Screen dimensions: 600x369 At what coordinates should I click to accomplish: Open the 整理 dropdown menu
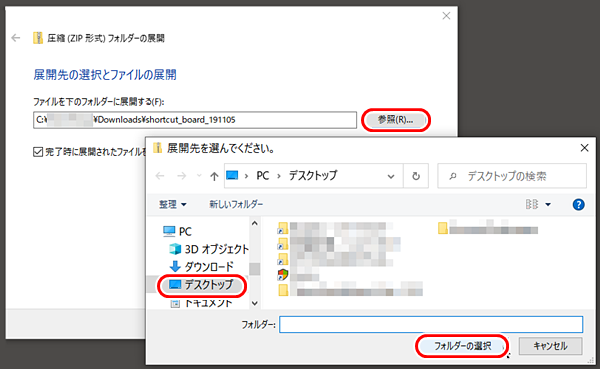173,204
